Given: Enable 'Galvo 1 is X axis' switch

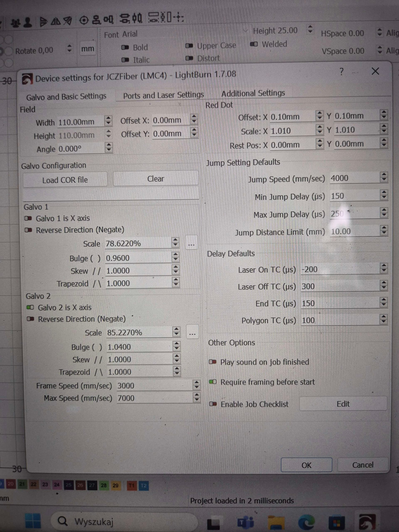Looking at the screenshot, I should [28, 218].
